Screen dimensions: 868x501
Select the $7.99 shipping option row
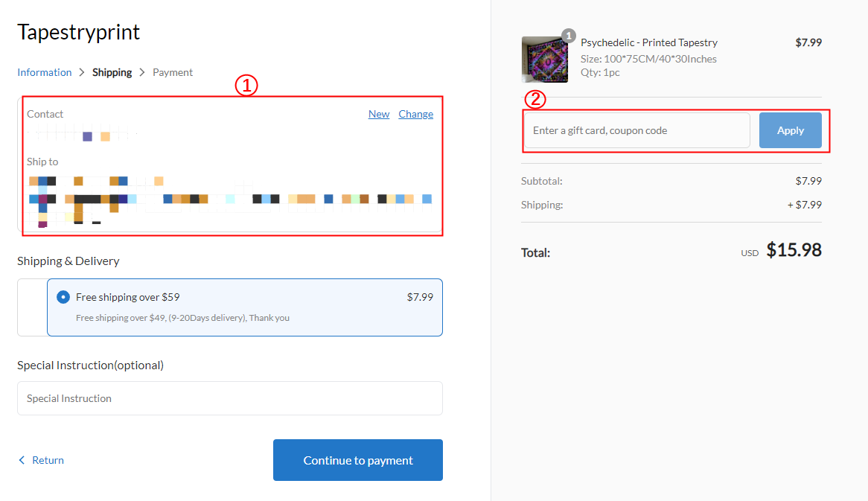pyautogui.click(x=245, y=307)
